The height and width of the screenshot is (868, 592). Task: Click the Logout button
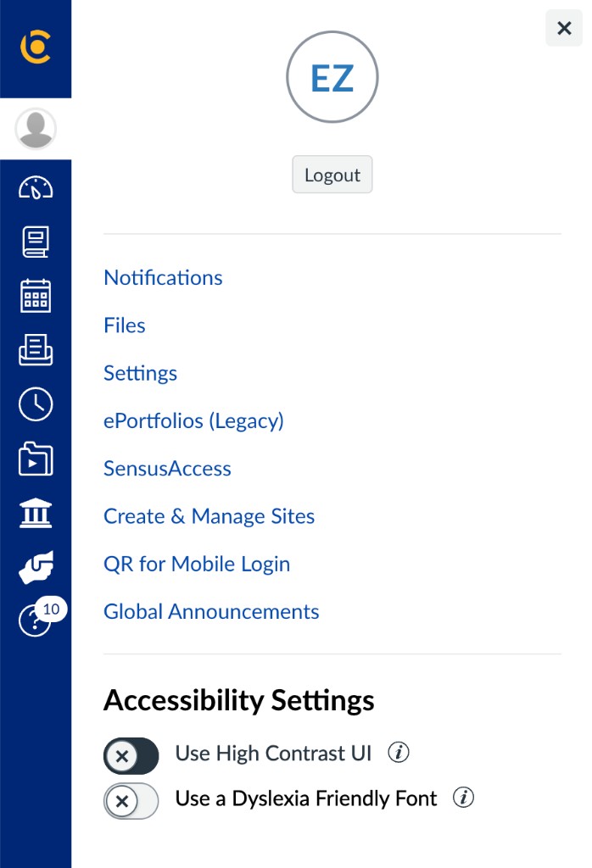coord(332,175)
